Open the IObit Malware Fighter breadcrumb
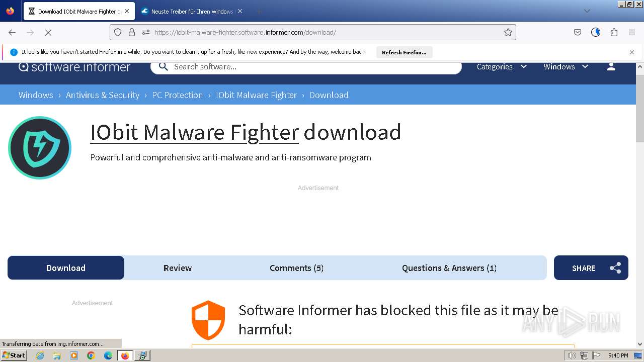This screenshot has height=362, width=644. pyautogui.click(x=257, y=95)
